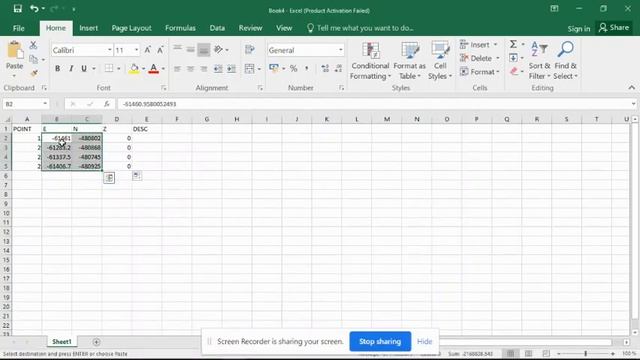
Task: Click Merge & Center icon
Action: (x=249, y=69)
